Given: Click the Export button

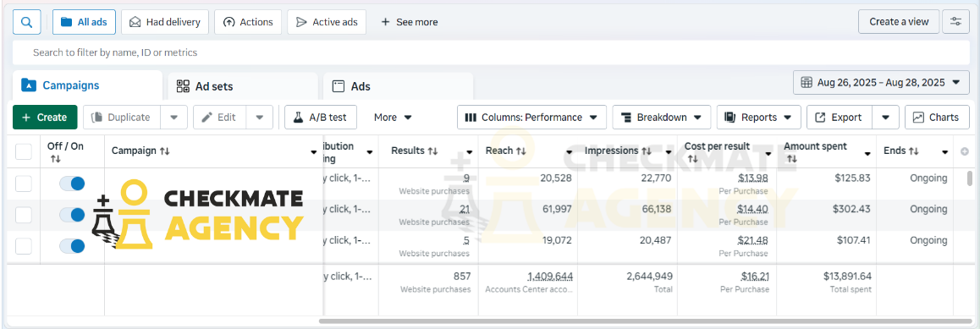Looking at the screenshot, I should (x=840, y=118).
